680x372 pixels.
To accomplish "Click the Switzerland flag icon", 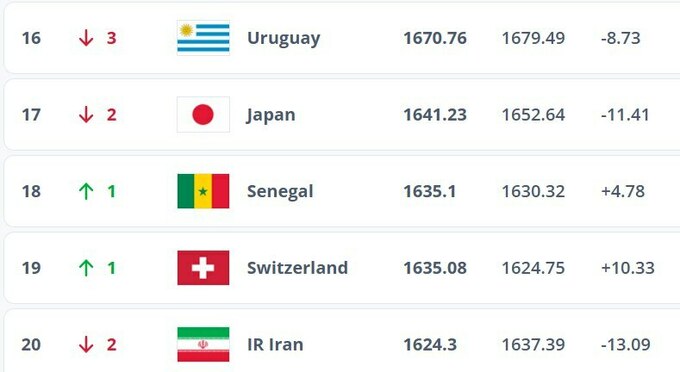I will coord(203,268).
